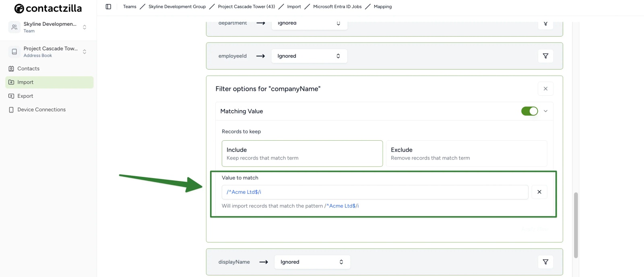Click the Skyline Development team avatar
644x277 pixels.
(14, 27)
